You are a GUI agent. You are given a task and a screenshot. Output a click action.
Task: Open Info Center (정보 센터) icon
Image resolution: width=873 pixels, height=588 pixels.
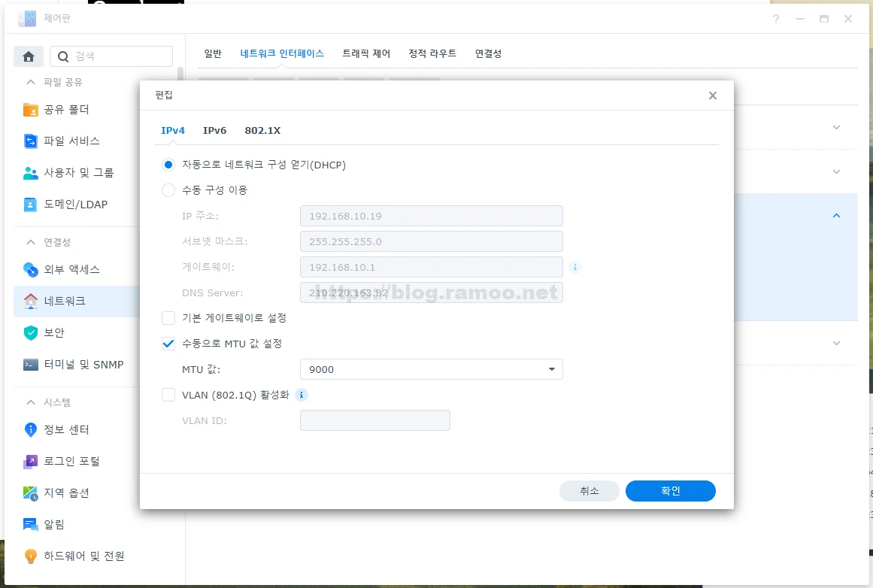coord(31,429)
